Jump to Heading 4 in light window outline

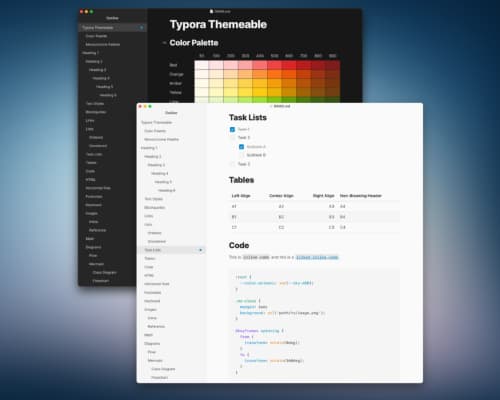(x=160, y=174)
